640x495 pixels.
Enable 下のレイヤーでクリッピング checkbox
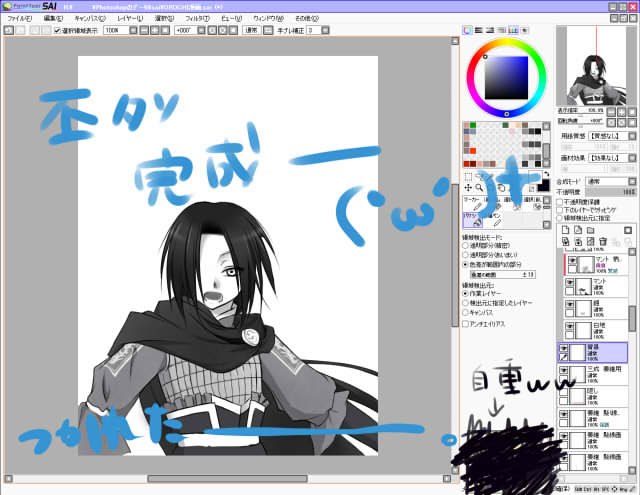coord(560,210)
